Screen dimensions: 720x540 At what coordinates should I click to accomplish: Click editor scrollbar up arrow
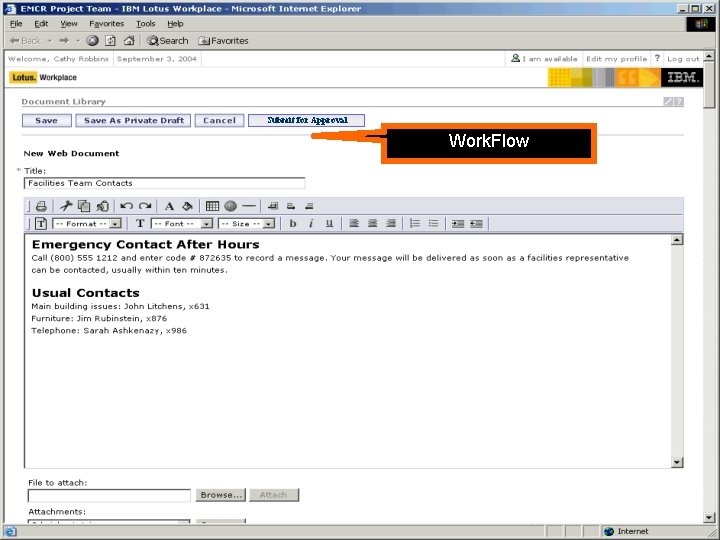point(677,239)
